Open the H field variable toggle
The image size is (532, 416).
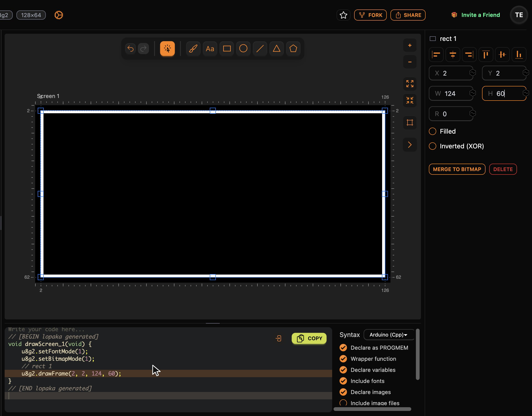click(526, 93)
